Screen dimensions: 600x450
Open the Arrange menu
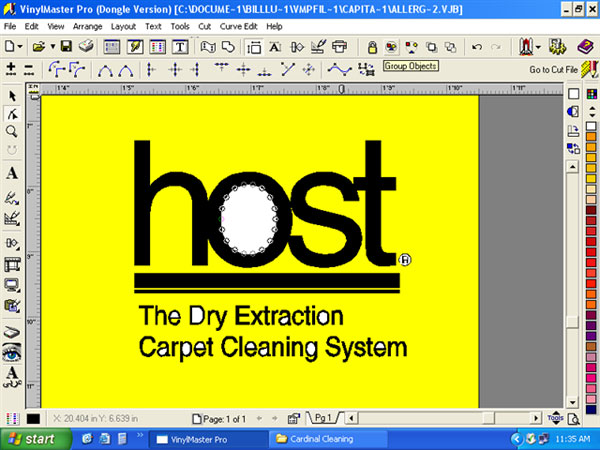tap(88, 26)
